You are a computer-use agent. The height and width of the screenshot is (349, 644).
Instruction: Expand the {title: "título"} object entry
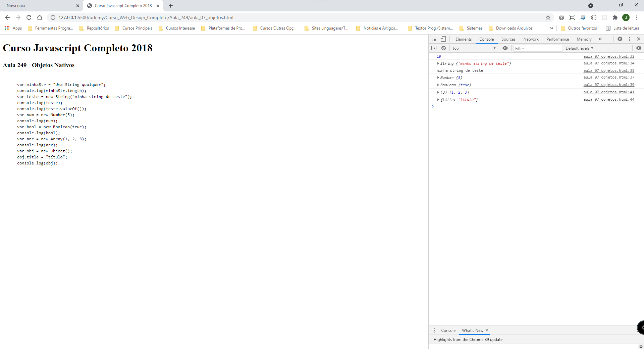[438, 100]
